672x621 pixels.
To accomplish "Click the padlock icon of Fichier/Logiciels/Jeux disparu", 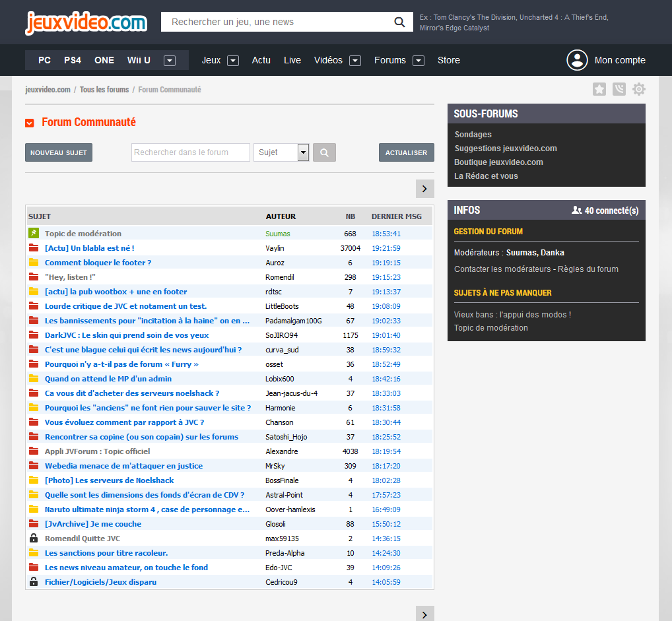I will tap(34, 581).
